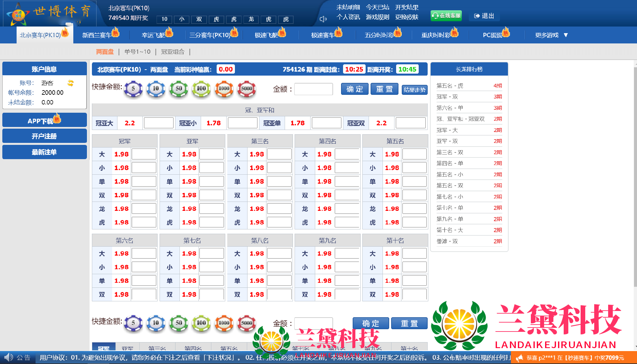Viewport: 637px width, 364px height.
Task: Click the announcement speaker icon bottom left
Action: (x=9, y=357)
